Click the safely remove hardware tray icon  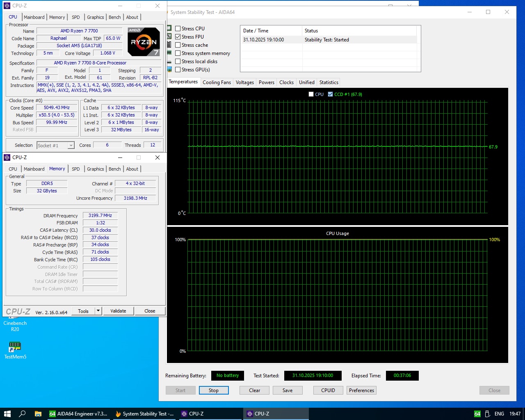coord(487,414)
